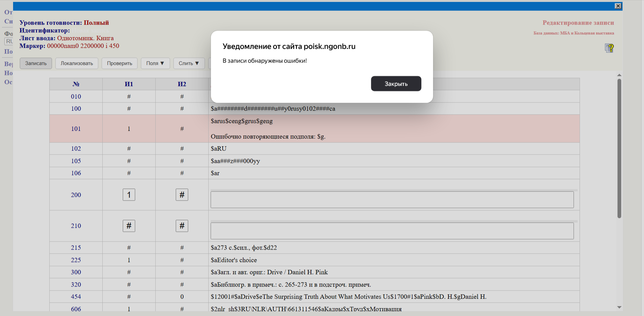Run the Проверить check
The image size is (644, 316).
119,63
